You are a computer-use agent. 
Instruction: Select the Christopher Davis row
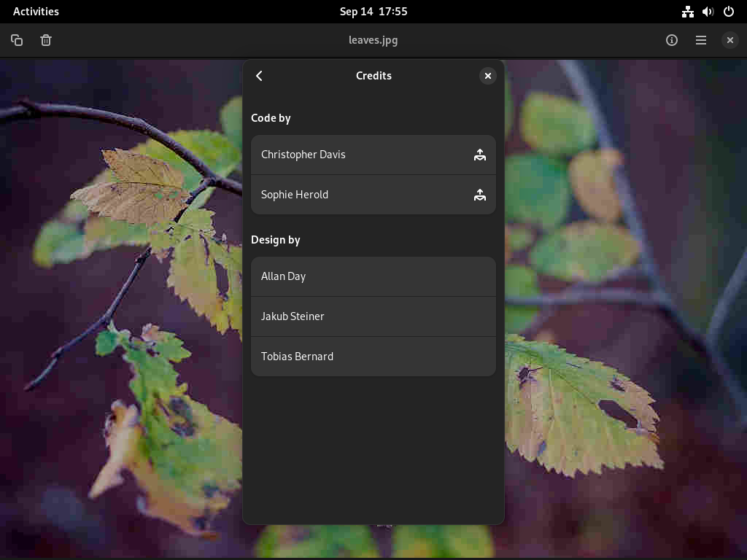(373, 155)
